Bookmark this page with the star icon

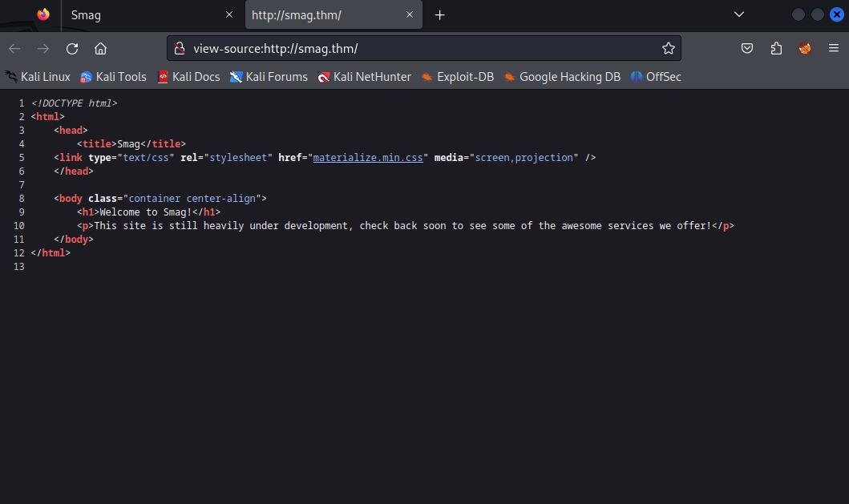(x=668, y=48)
